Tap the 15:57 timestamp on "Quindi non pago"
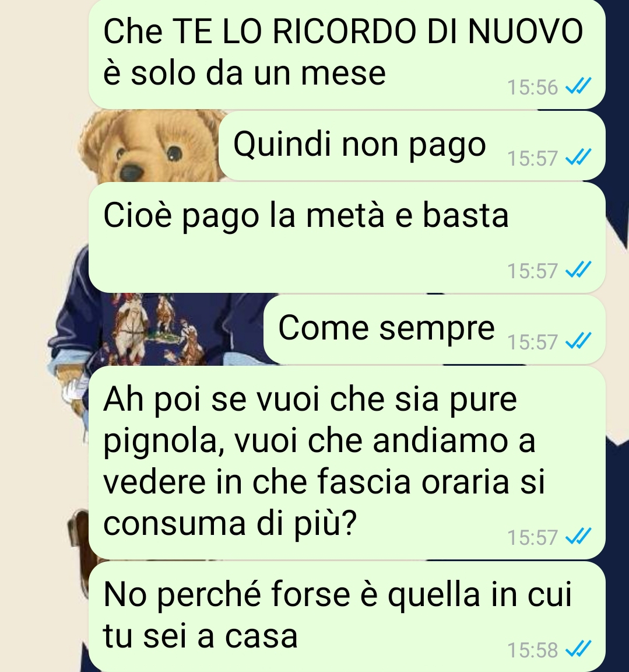The image size is (629, 672). [x=533, y=158]
